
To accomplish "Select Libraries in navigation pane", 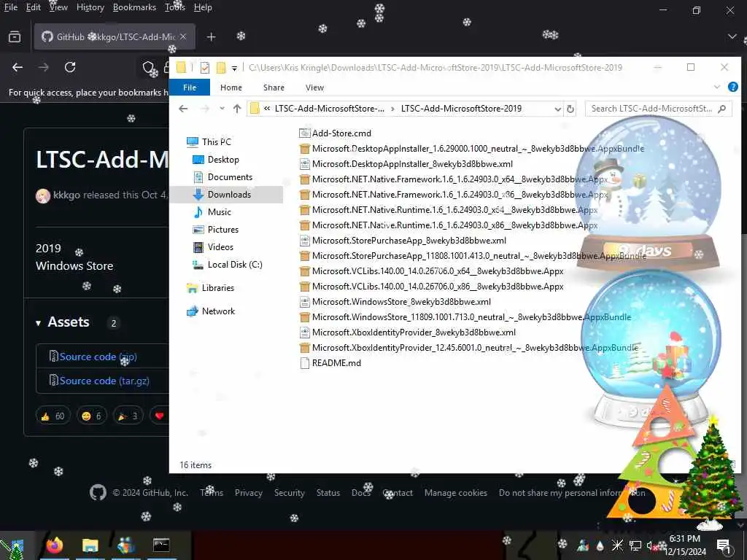I will (x=211, y=287).
